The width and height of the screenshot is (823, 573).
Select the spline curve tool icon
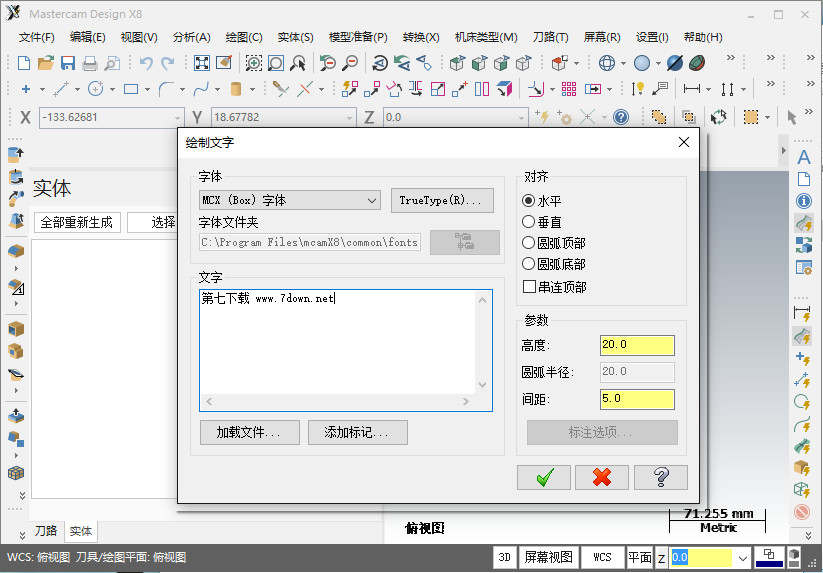pos(201,89)
